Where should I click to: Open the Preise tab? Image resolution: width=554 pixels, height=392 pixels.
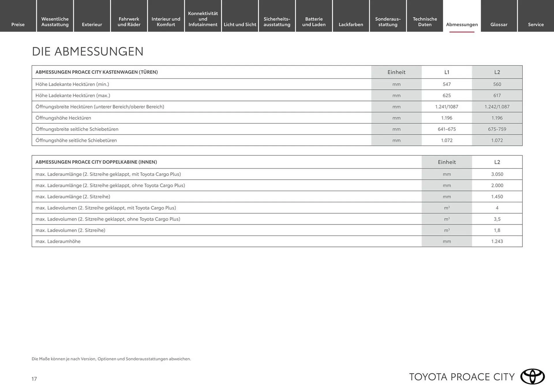coord(18,24)
